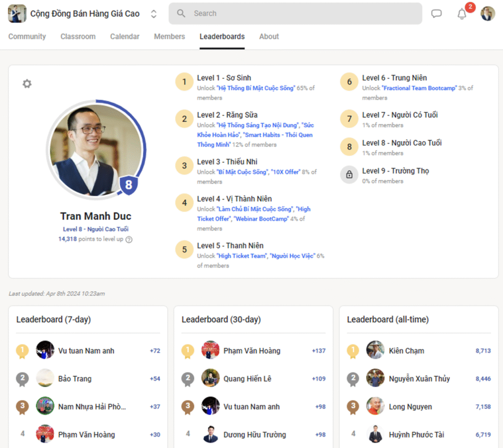The image size is (503, 448).
Task: Open the "Hệ Thống Bí Mật Cuộc Sống" link
Action: (255, 88)
